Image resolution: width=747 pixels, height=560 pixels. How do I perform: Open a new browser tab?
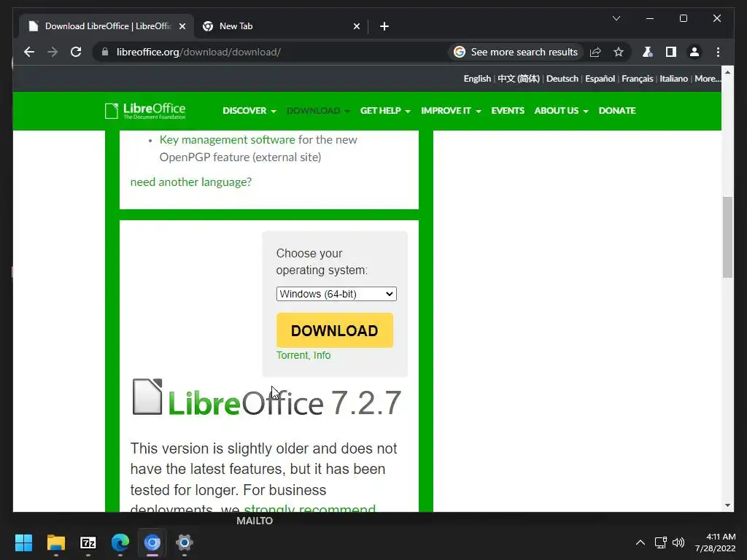click(x=384, y=26)
